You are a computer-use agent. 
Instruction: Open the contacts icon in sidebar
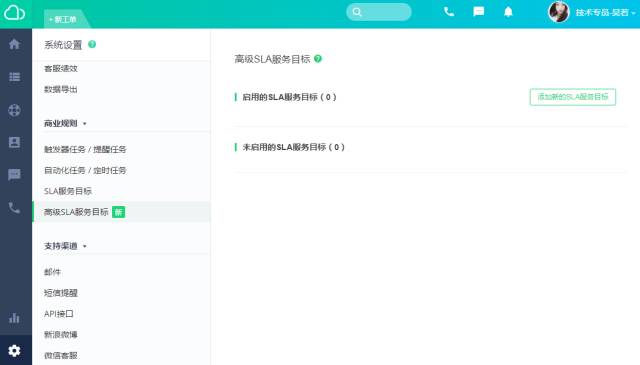tap(14, 142)
